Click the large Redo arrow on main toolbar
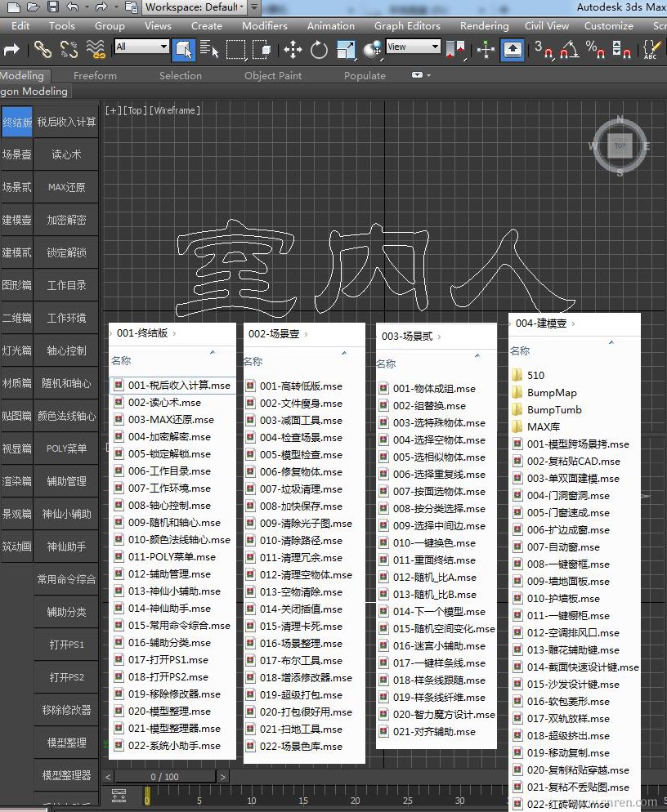The height and width of the screenshot is (812, 667). (11, 50)
